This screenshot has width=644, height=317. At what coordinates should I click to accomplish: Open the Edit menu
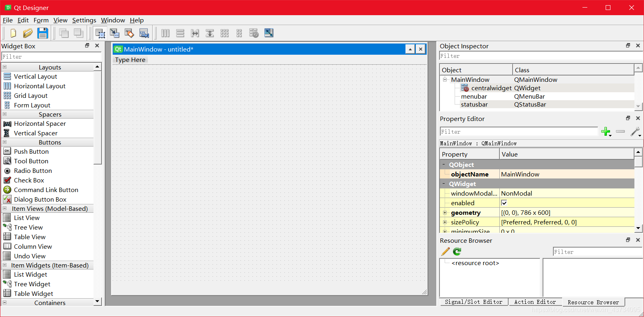(23, 20)
